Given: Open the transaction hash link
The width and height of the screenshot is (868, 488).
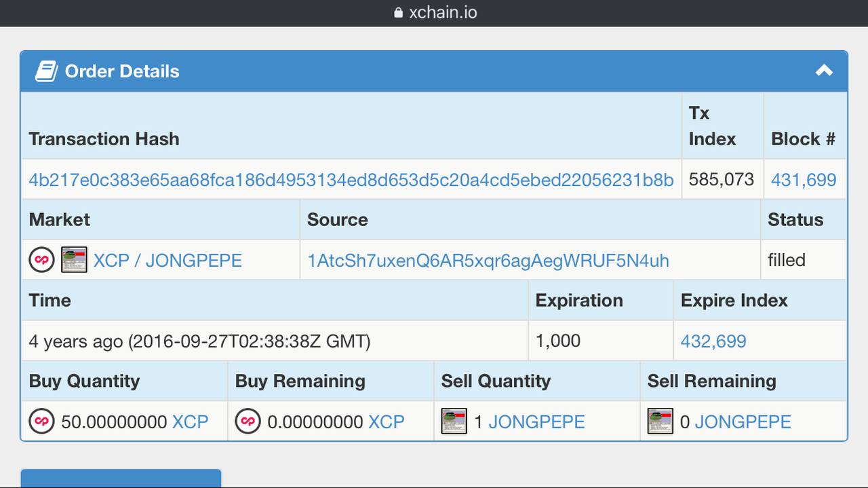Looking at the screenshot, I should click(351, 180).
